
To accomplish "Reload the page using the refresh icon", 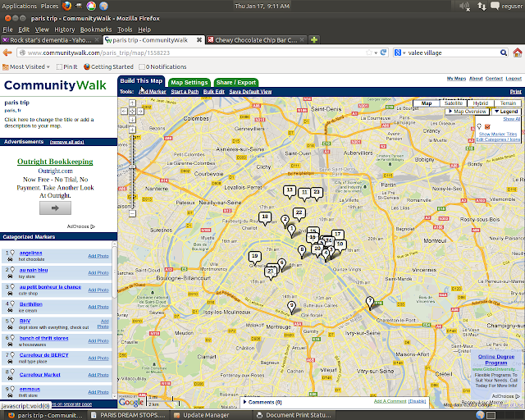I will click(383, 52).
